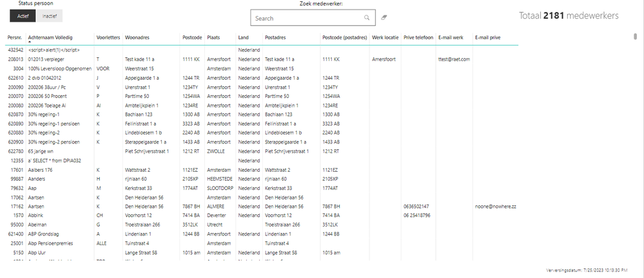Image resolution: width=644 pixels, height=278 pixels.
Task: Select woonadres Ambtelijkplein 1
Action: point(142,106)
